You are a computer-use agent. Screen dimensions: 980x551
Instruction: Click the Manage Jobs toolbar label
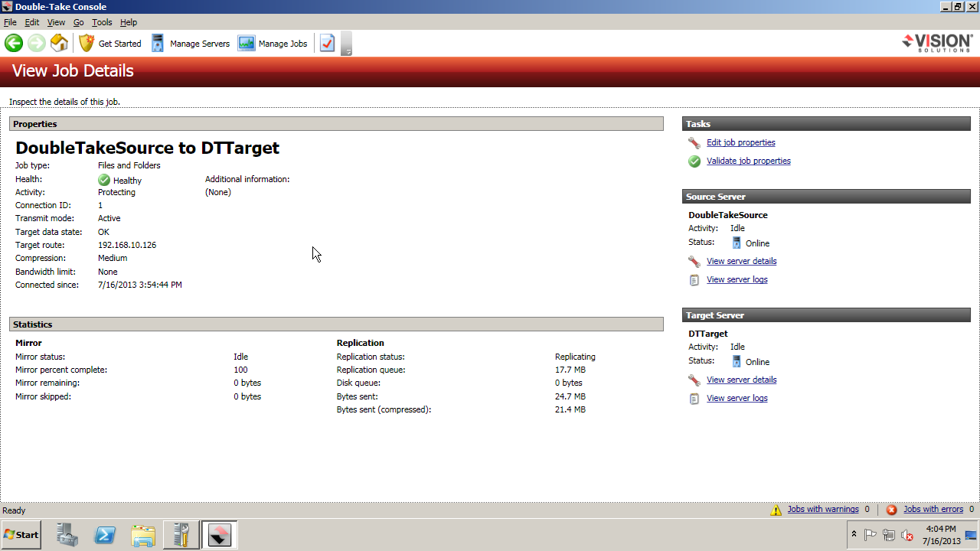283,44
